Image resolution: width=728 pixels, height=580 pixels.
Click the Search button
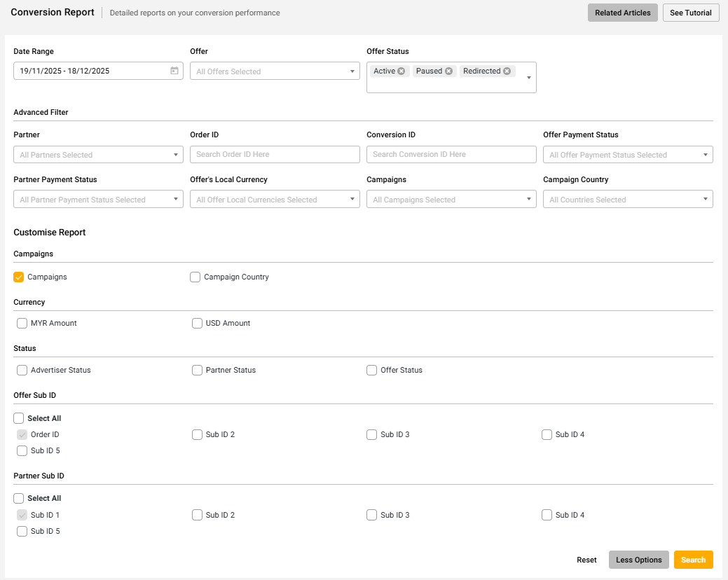(x=693, y=560)
